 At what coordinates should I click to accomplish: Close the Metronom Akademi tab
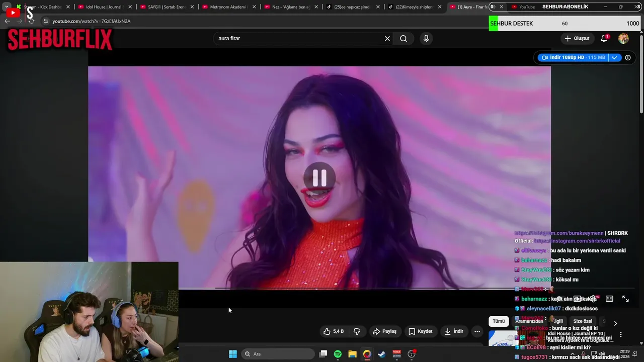pyautogui.click(x=254, y=7)
